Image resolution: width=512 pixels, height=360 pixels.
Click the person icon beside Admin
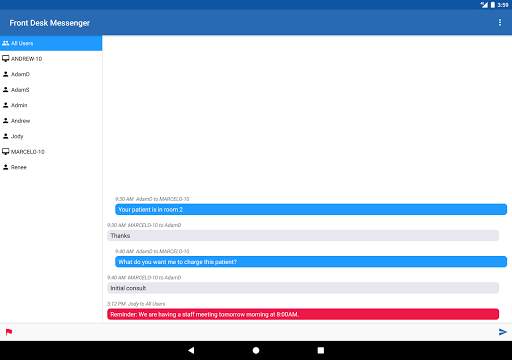pos(6,105)
